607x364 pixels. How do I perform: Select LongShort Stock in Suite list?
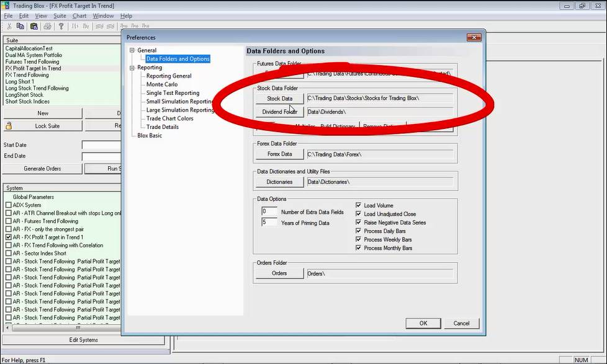24,95
